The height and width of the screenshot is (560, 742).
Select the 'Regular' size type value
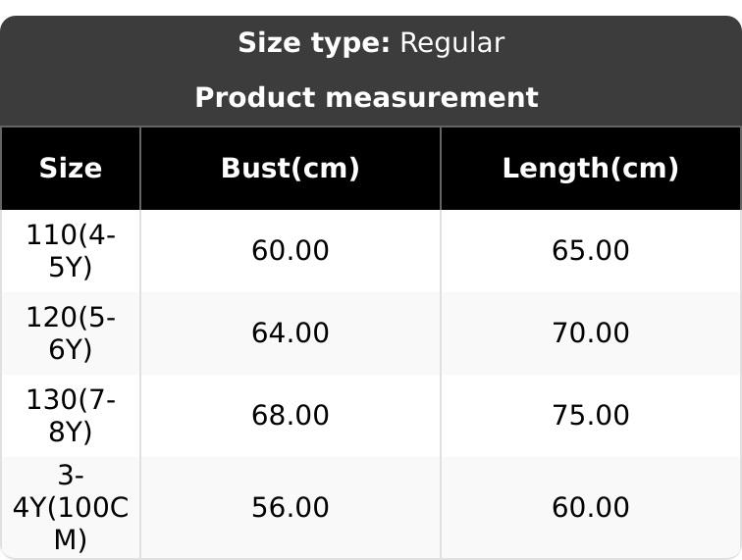point(452,43)
